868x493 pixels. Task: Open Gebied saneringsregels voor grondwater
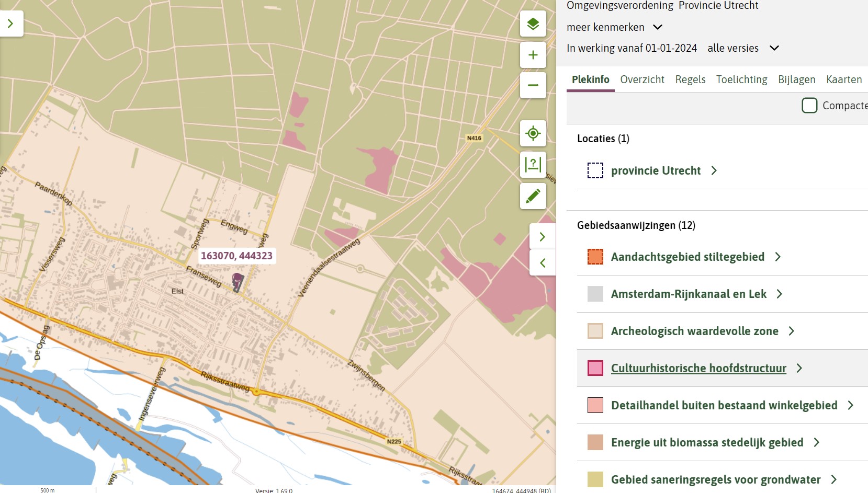tap(716, 479)
